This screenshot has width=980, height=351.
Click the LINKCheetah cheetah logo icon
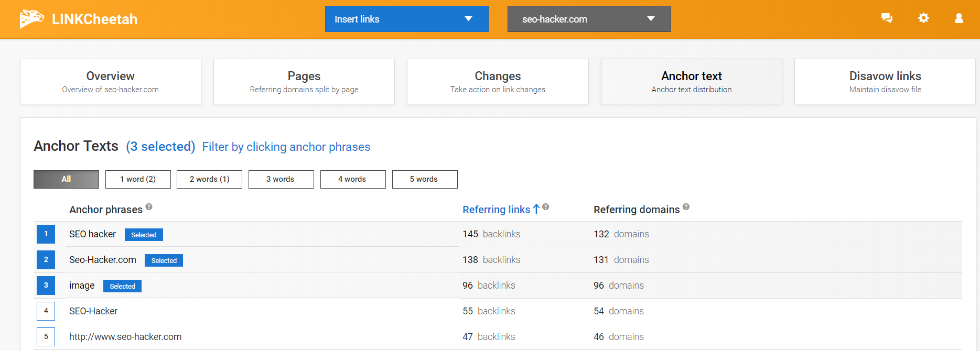point(31,19)
